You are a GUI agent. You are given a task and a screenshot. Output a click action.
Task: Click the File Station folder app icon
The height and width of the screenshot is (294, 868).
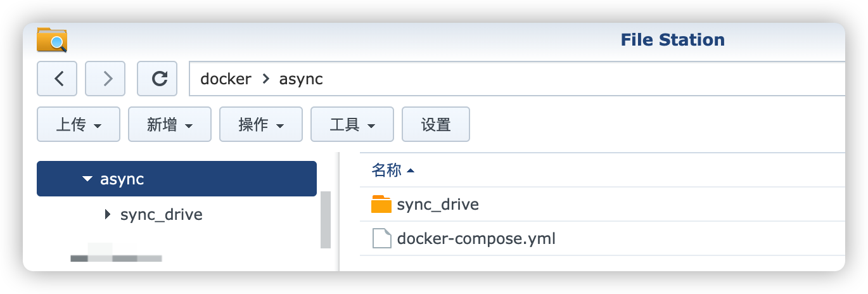(x=52, y=39)
